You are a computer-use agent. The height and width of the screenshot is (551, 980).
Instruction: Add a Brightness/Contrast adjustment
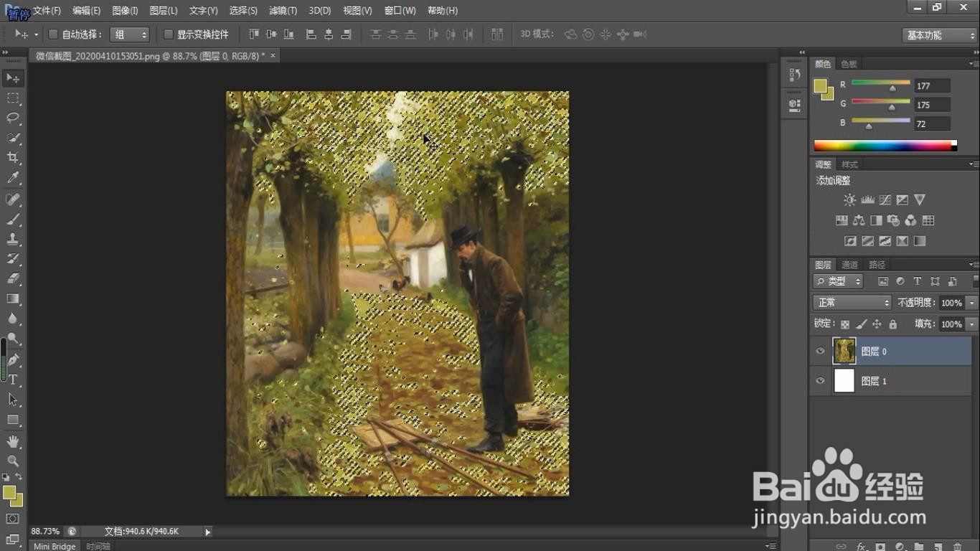(849, 200)
